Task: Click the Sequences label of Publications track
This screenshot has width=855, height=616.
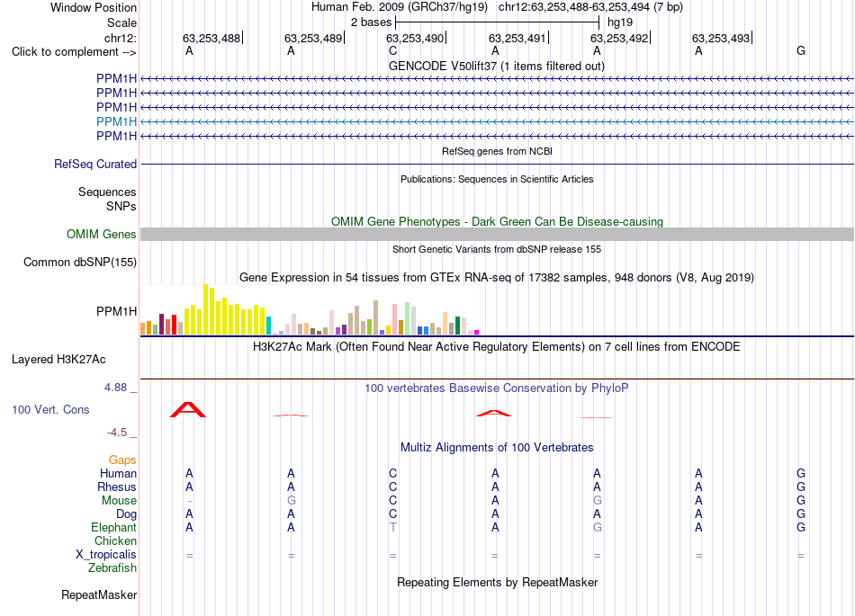Action: pos(107,192)
